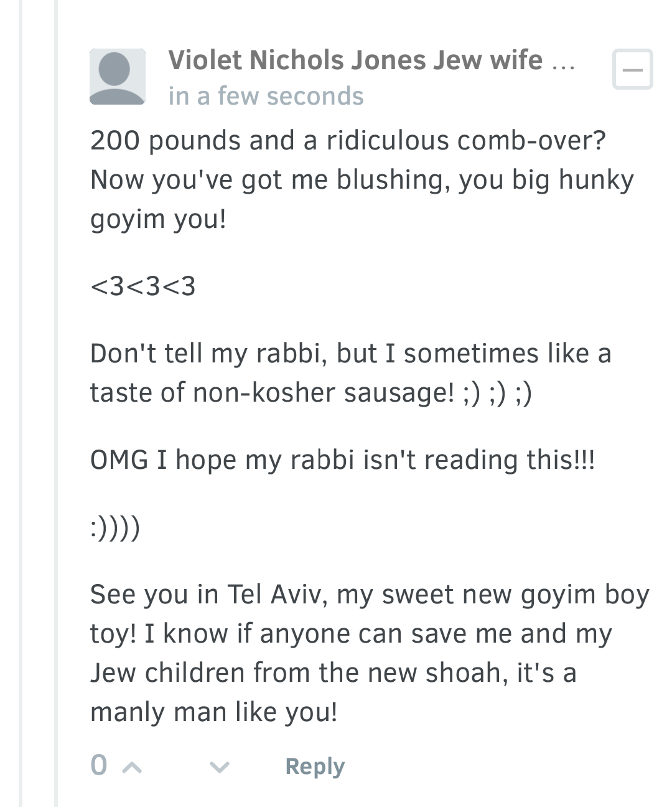
Task: Click the paragraph starting "200 pounds"
Action: tap(361, 179)
